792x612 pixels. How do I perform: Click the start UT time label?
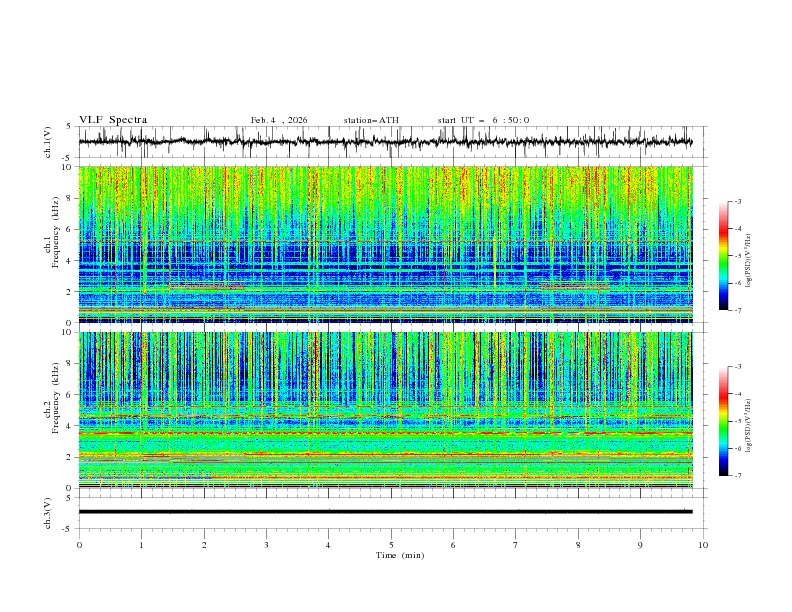tap(483, 120)
